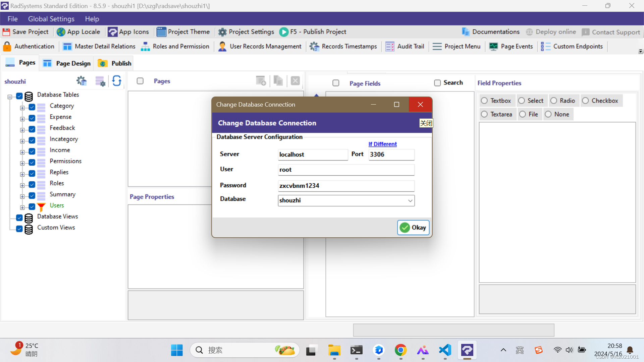Open App Locale globe icon

(x=61, y=32)
